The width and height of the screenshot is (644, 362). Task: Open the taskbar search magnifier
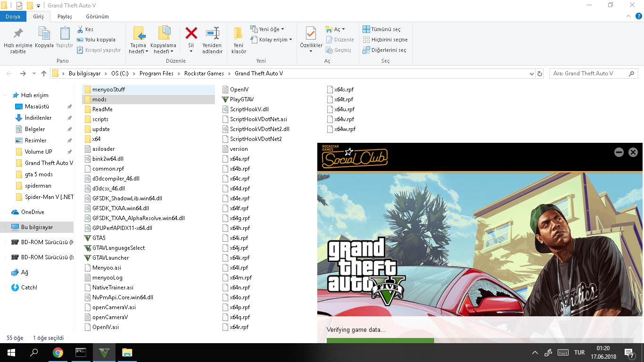[34, 353]
